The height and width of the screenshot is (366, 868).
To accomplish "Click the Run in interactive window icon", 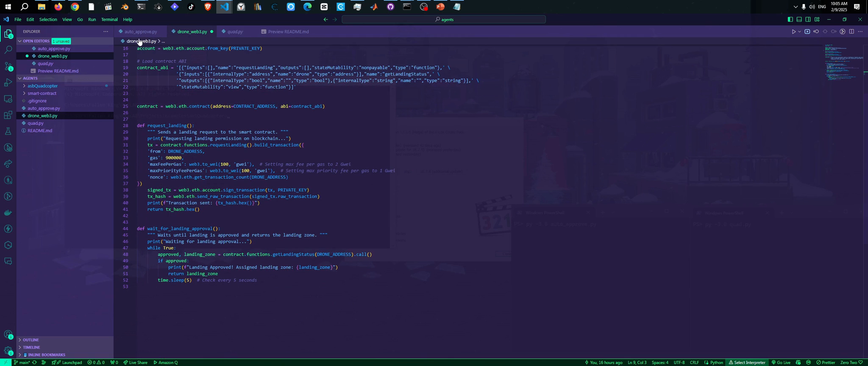I will coord(807,32).
